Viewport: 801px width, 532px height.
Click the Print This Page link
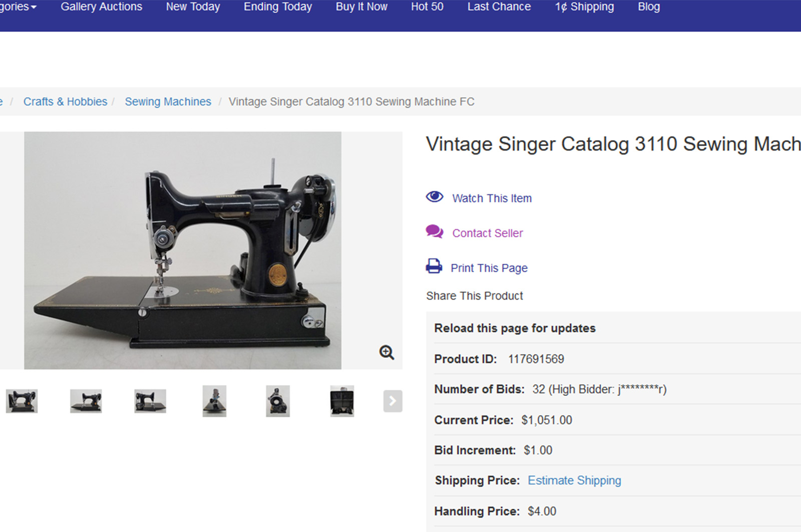[489, 268]
